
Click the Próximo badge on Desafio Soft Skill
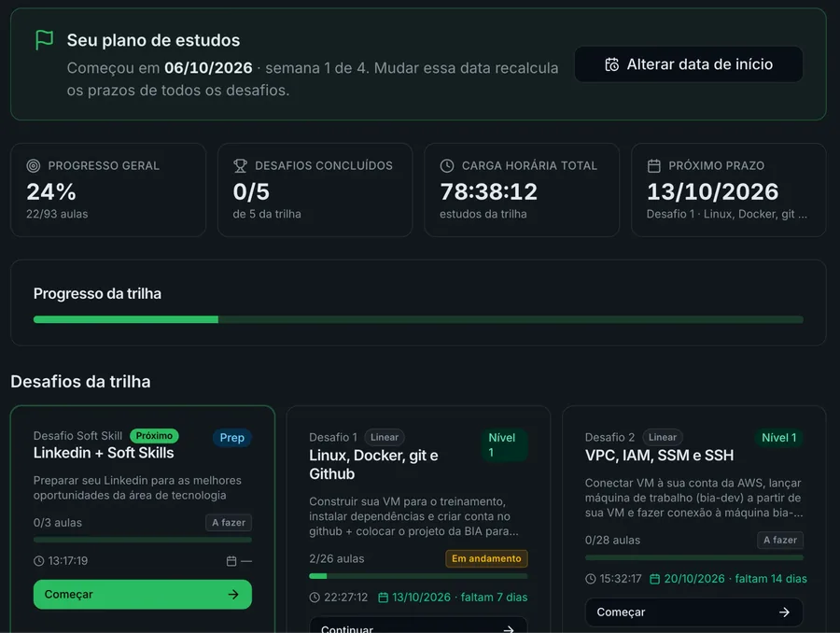(154, 436)
